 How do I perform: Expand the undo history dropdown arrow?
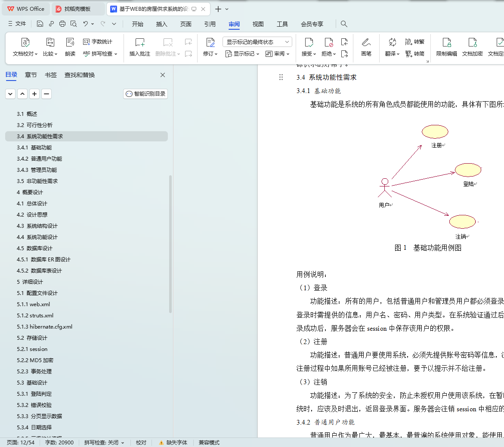pos(93,24)
